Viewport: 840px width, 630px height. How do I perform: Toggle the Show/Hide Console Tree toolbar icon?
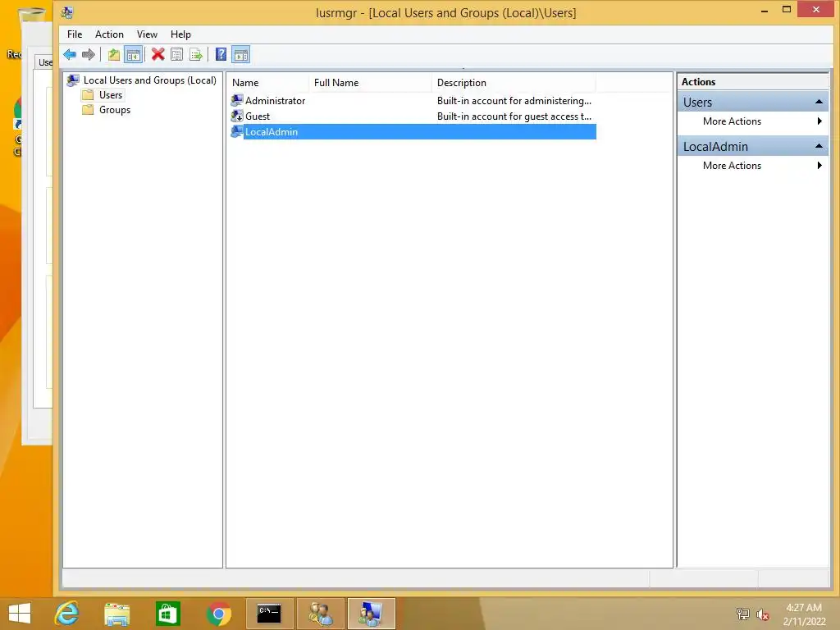[x=134, y=54]
